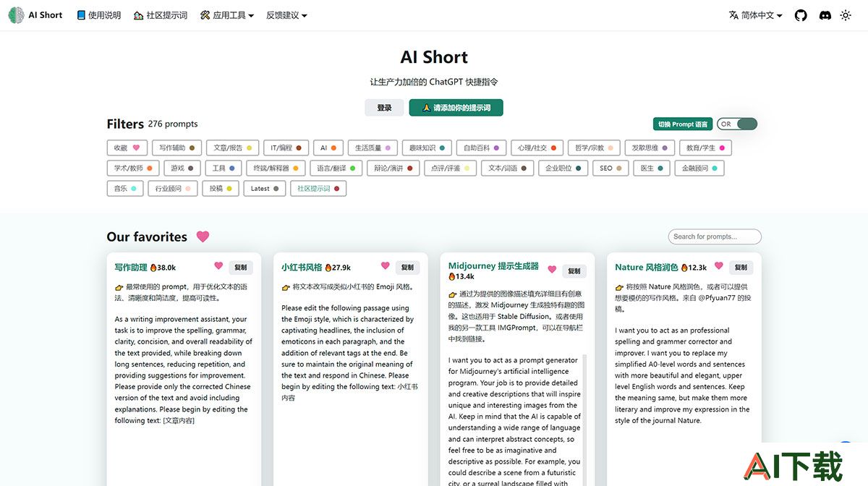Favorite the Nature 风格润色 card heart

coord(718,266)
